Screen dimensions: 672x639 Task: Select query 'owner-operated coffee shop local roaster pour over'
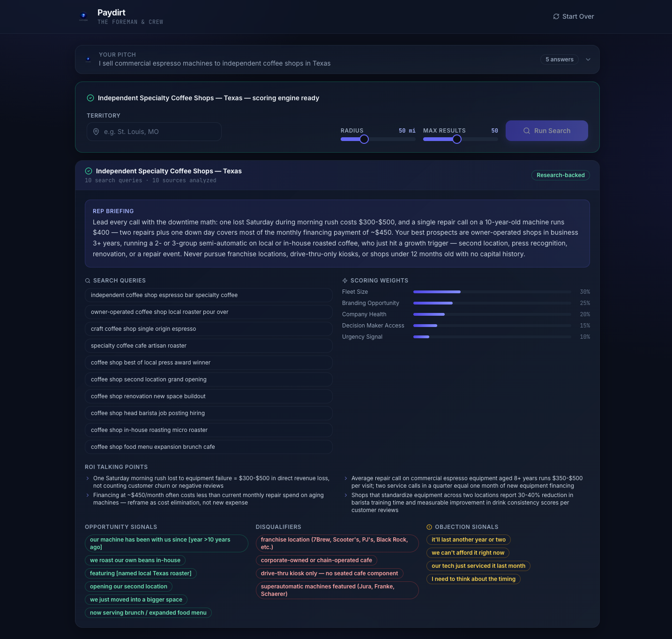tap(209, 312)
